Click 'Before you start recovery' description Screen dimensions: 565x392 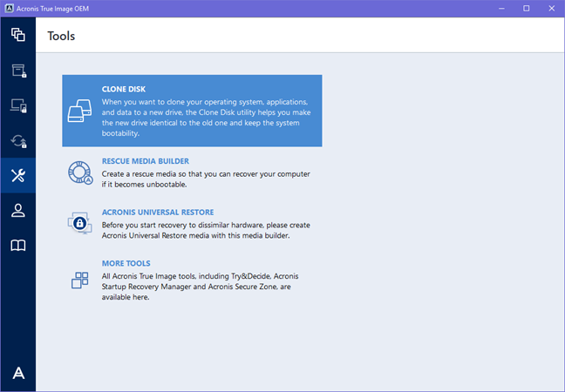pyautogui.click(x=206, y=230)
